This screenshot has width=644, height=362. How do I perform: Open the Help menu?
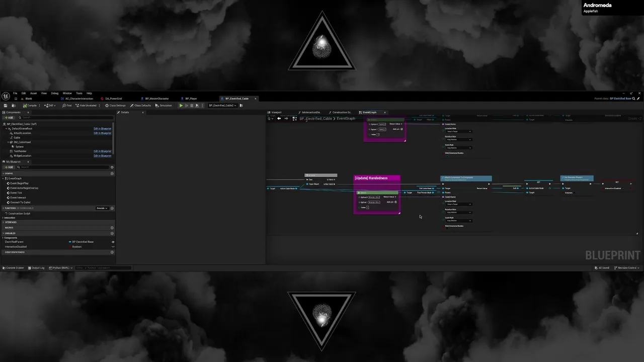[x=89, y=93]
